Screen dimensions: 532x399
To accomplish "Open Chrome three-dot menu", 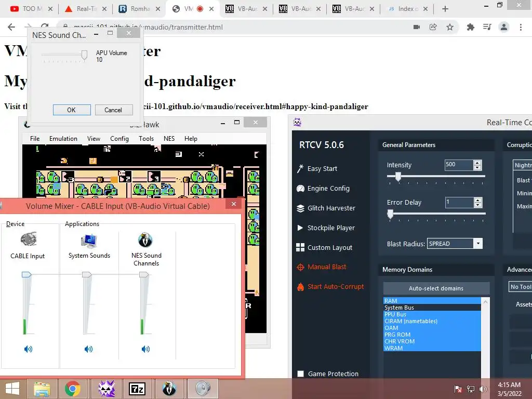I will pyautogui.click(x=521, y=27).
